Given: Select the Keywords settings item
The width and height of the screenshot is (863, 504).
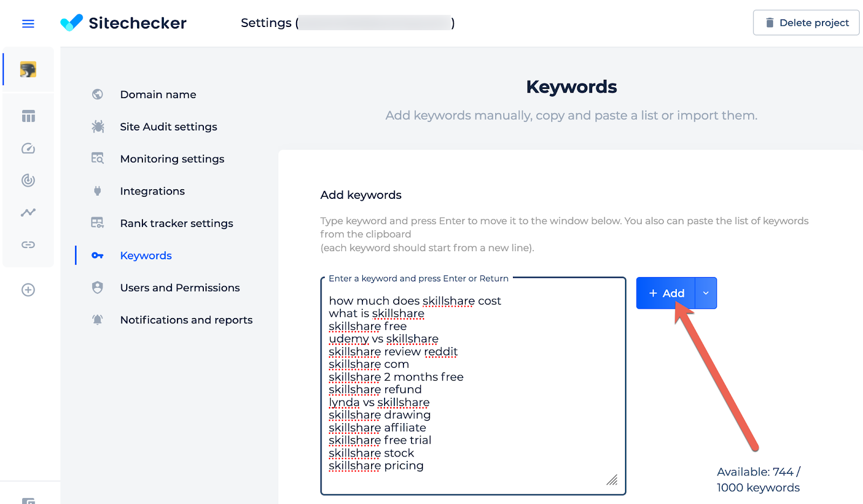Looking at the screenshot, I should click(x=146, y=256).
